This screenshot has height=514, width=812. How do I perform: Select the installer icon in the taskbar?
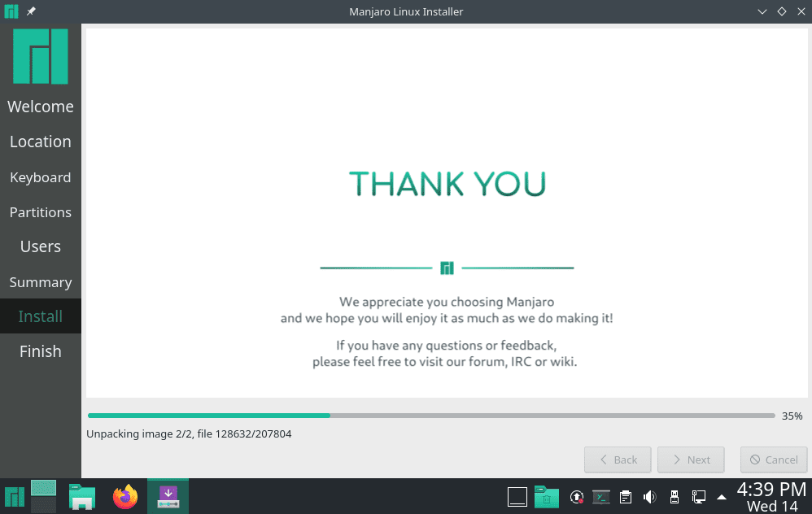pos(168,496)
